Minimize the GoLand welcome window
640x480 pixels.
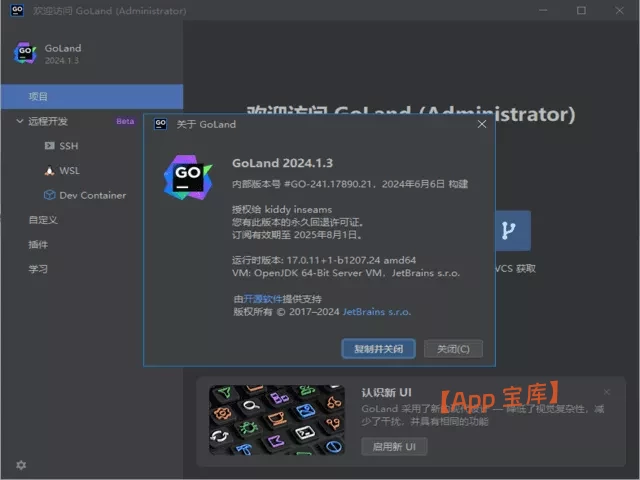[x=543, y=10]
